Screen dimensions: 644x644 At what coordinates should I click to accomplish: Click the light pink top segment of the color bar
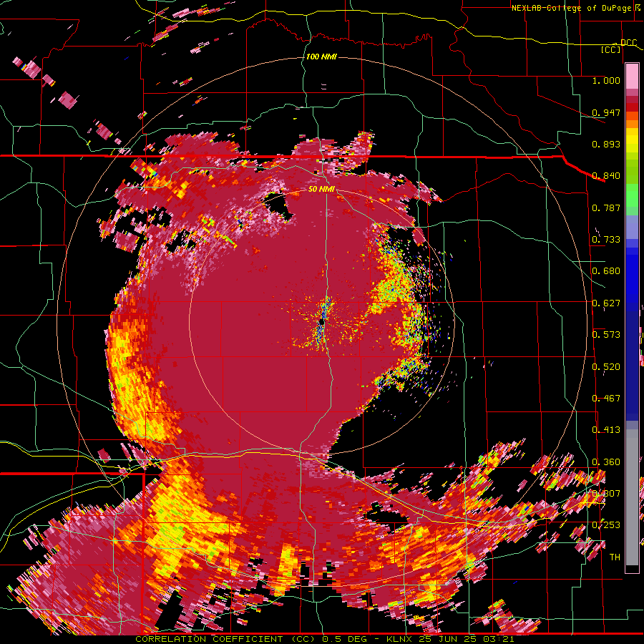click(632, 76)
